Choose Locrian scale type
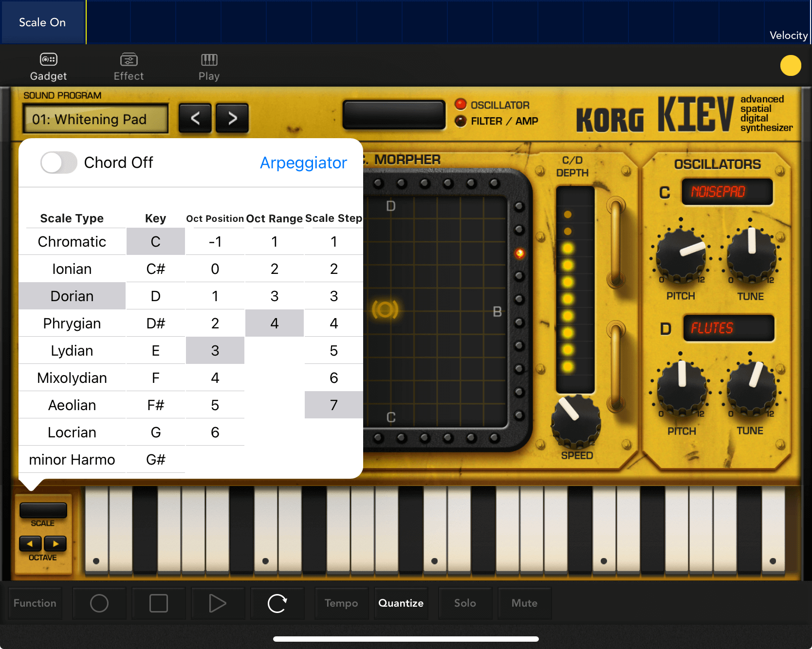 coord(72,433)
